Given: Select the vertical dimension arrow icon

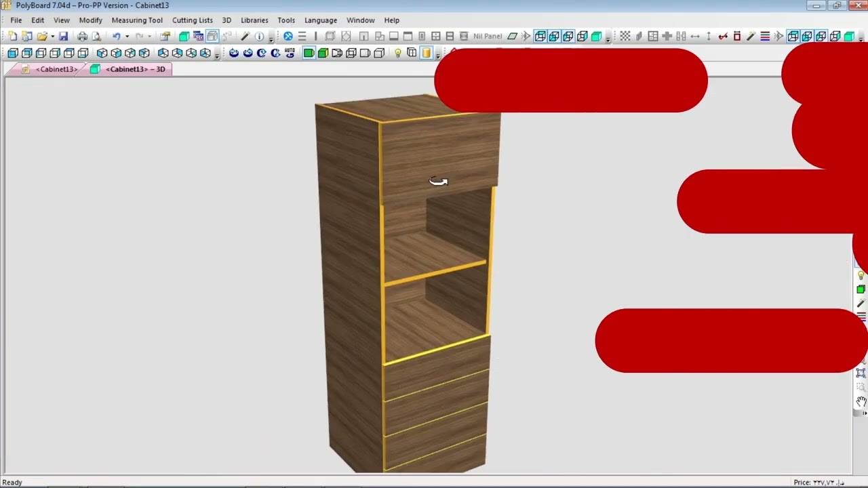Looking at the screenshot, I should pyautogui.click(x=709, y=36).
